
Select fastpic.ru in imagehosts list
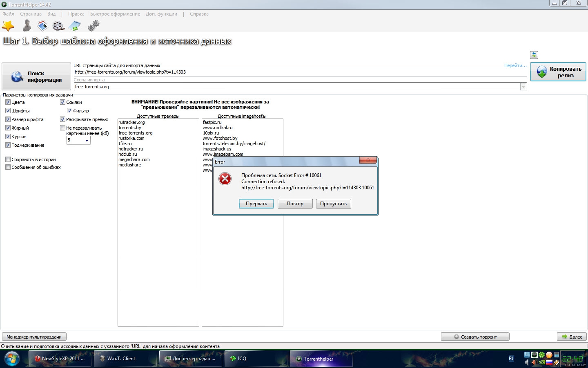[212, 122]
